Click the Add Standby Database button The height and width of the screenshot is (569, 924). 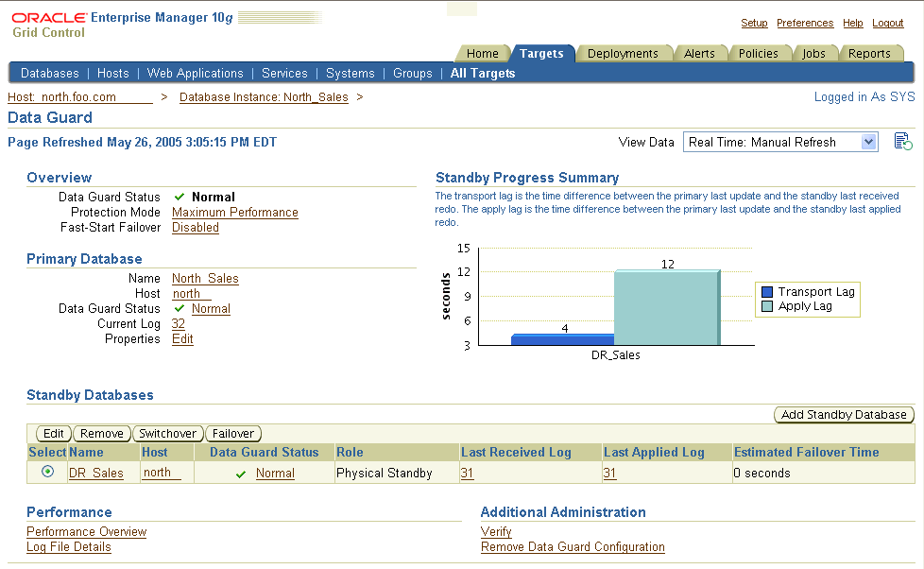click(x=844, y=414)
